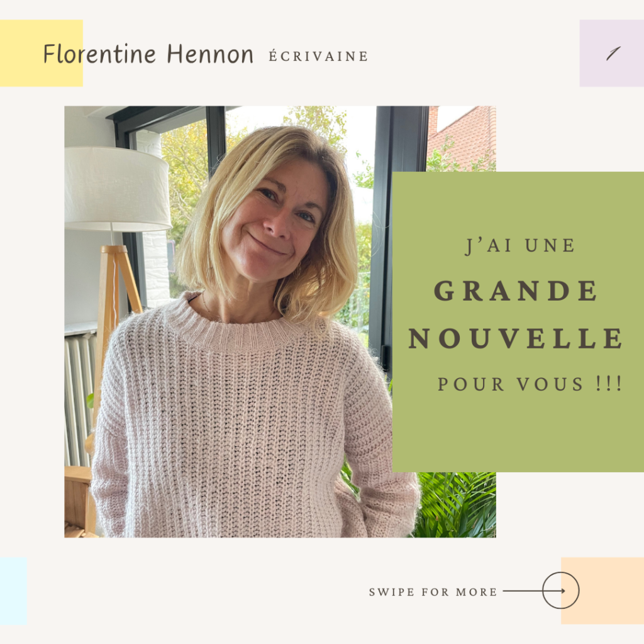Select the lavender square behind the page number
644x644 pixels.
coord(611,53)
